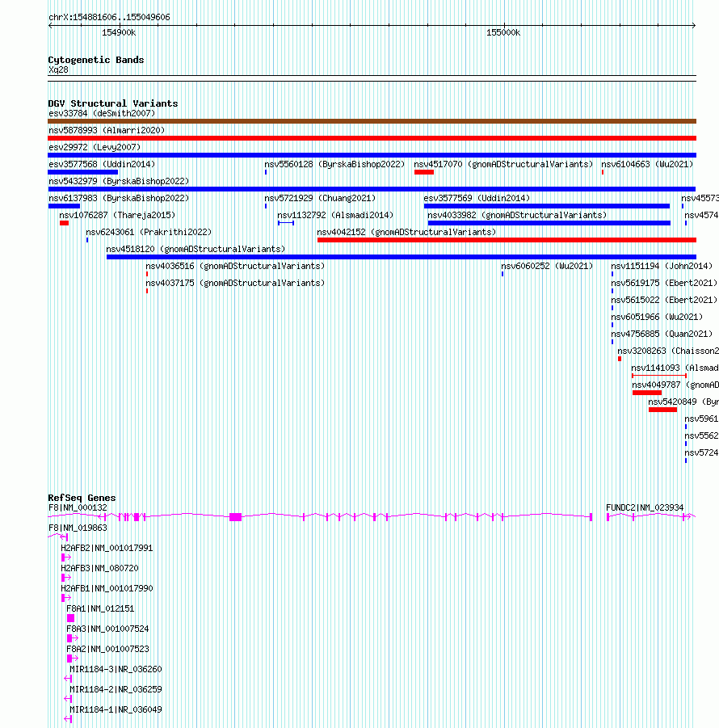This screenshot has height=728, width=719.
Task: Click the 155000k ruler label
Action: pyautogui.click(x=503, y=33)
